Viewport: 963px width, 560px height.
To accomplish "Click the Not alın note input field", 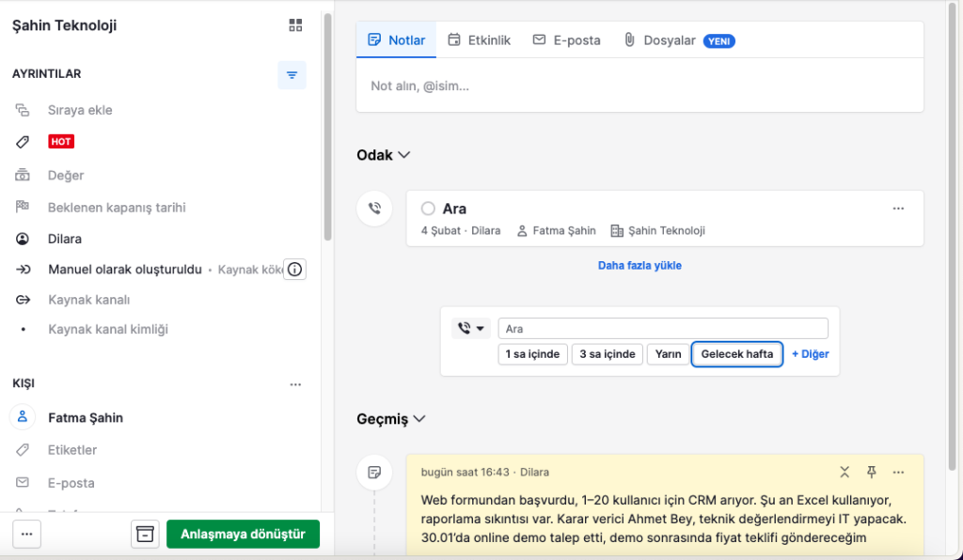I will coord(639,86).
